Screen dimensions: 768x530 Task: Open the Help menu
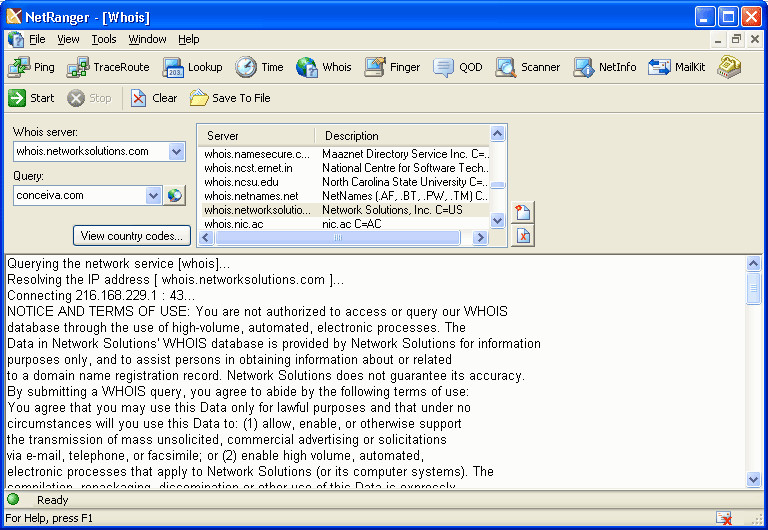[189, 39]
